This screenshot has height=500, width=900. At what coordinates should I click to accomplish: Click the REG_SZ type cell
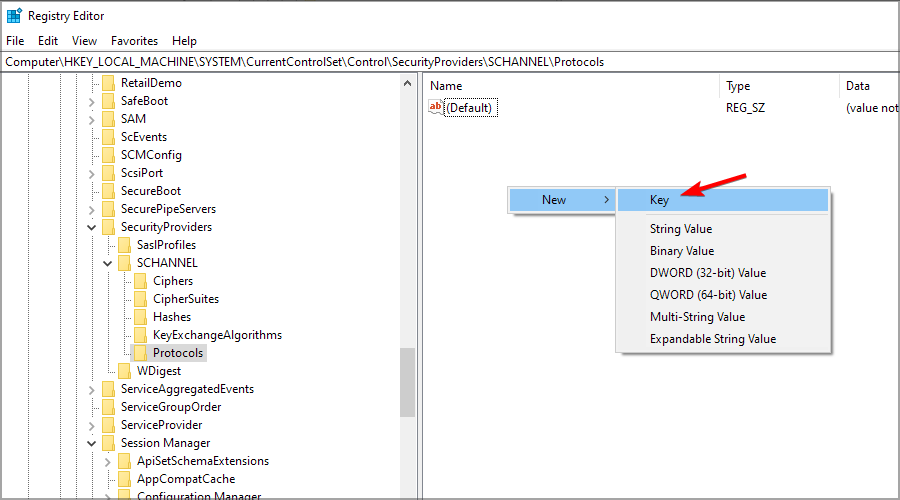coord(745,108)
